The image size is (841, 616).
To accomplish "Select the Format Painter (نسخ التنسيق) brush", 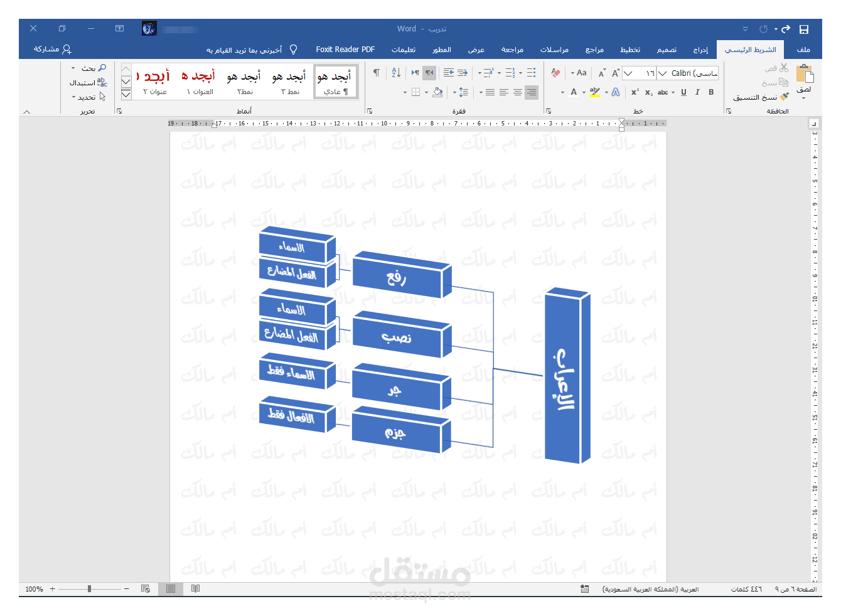I will 784,97.
